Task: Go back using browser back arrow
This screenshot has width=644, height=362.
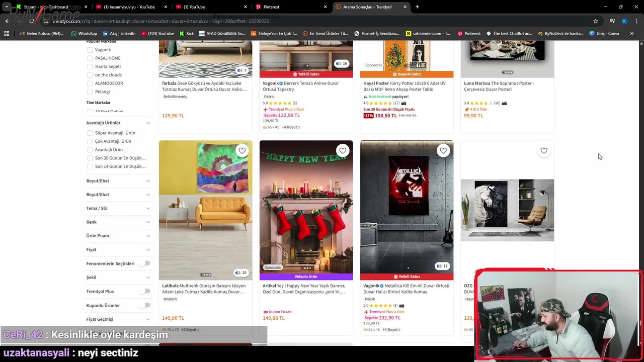Action: [x=7, y=21]
